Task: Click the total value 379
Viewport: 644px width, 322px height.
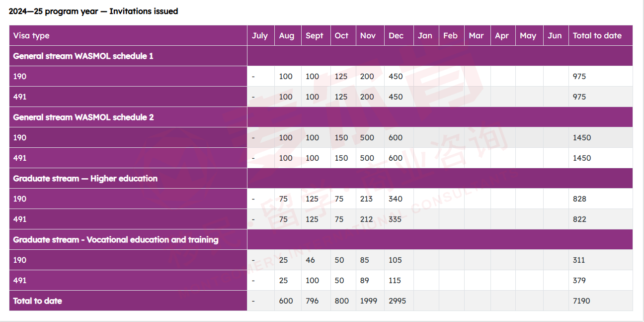Action: click(579, 281)
